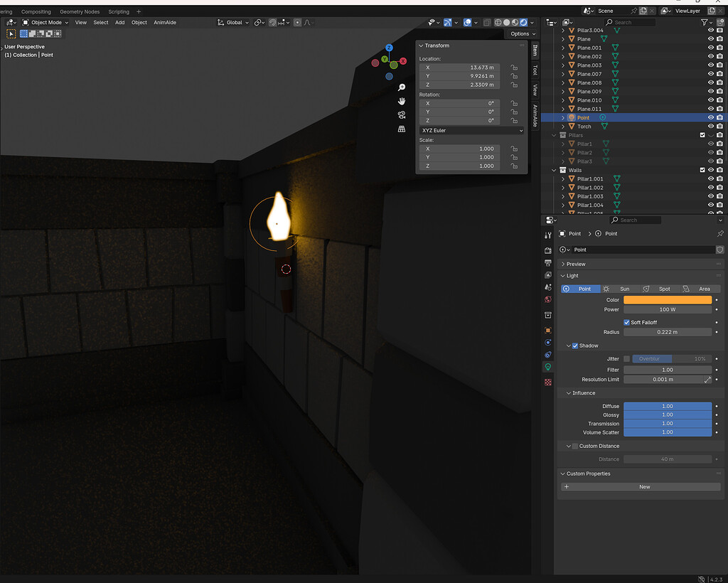Open the light Color swatch picker
Viewport: 728px width, 583px height.
pos(668,299)
